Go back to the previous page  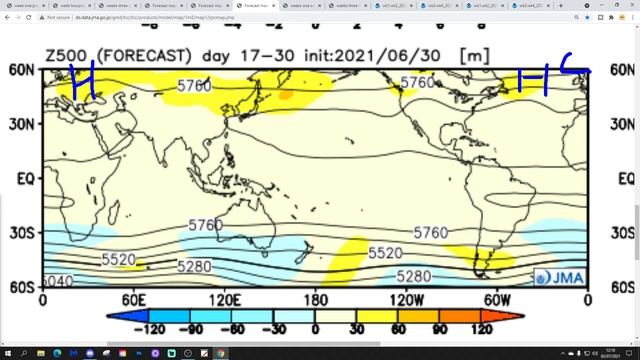(x=7, y=18)
